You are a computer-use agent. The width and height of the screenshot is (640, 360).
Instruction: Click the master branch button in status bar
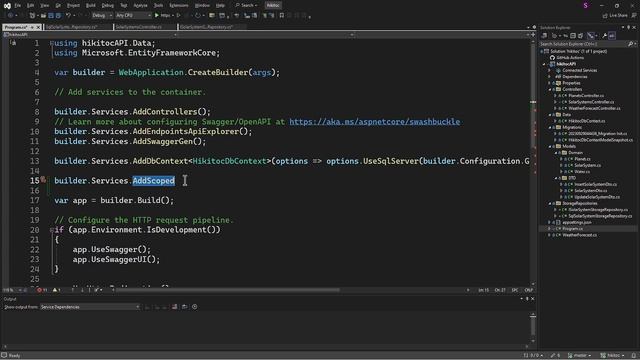tap(579, 356)
